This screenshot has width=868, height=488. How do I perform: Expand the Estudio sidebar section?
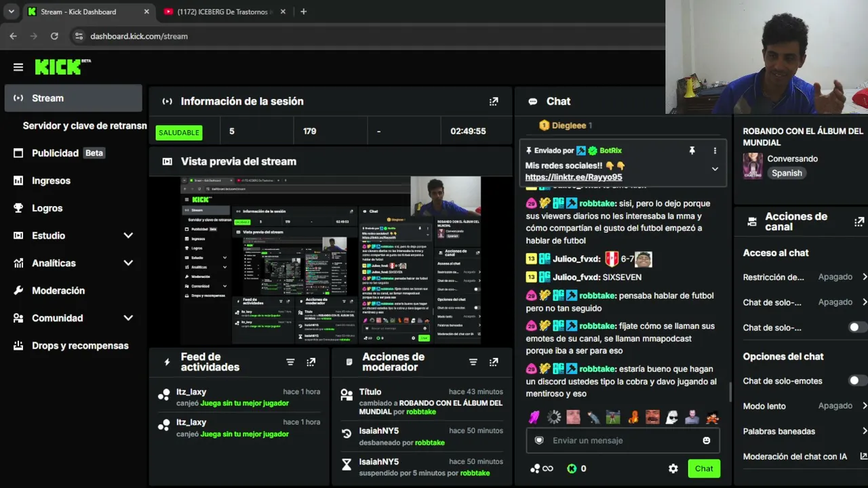128,235
